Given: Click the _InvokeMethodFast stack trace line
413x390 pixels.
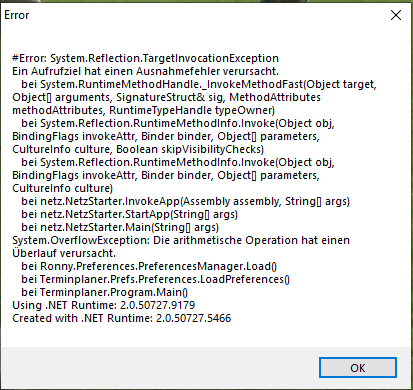Looking at the screenshot, I should coord(199,84).
